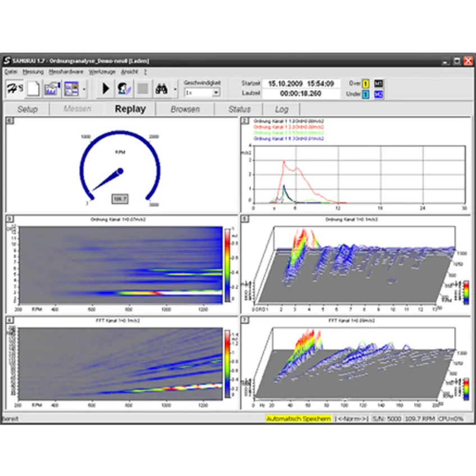
Task: Maximize the SAMURAI window
Action: (x=457, y=61)
